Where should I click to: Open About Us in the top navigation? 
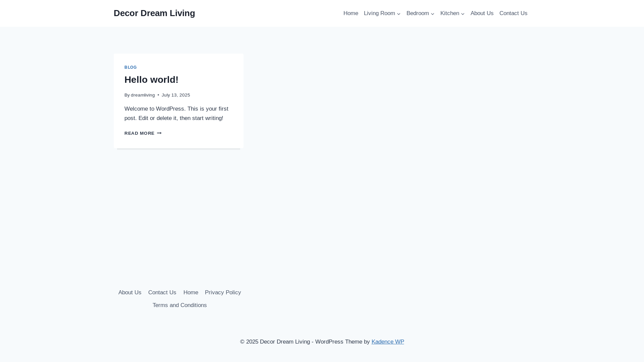pos(482,13)
